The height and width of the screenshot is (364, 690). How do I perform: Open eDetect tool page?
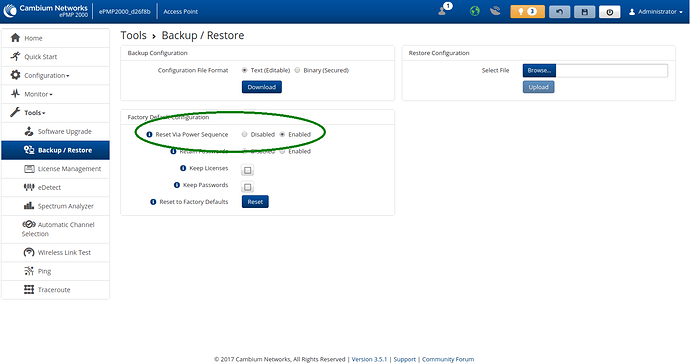[x=55, y=187]
